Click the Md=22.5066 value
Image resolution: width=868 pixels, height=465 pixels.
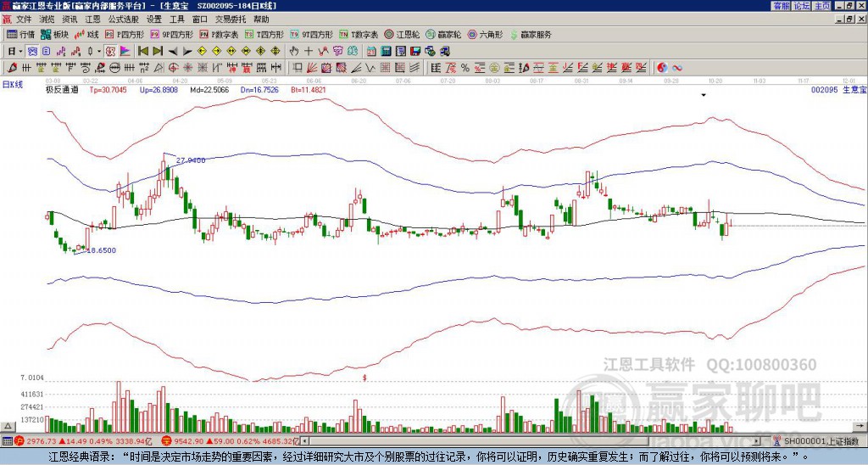(x=209, y=89)
